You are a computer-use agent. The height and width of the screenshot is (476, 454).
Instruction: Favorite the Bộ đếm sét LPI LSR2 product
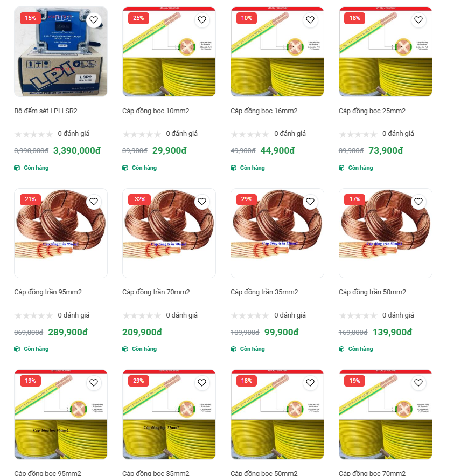pyautogui.click(x=94, y=20)
